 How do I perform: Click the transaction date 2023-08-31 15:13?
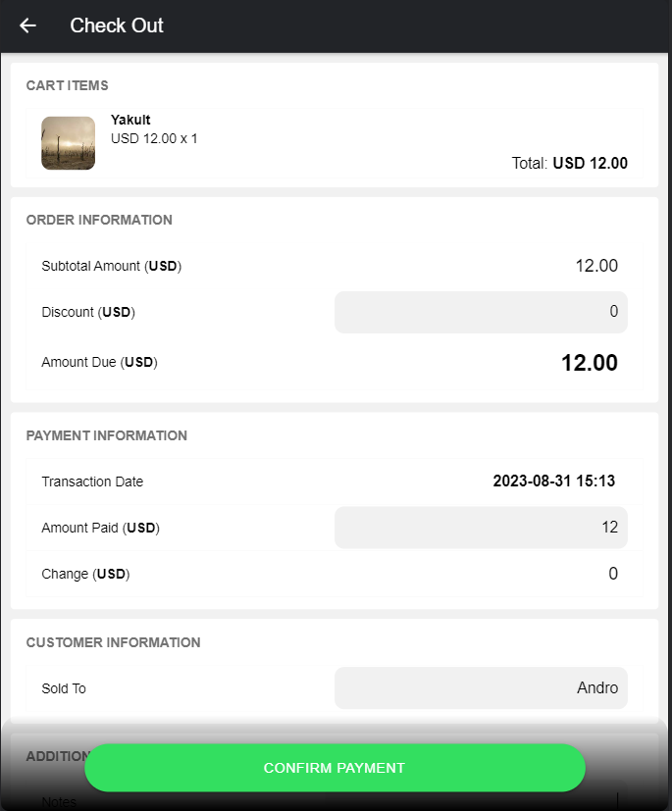[x=553, y=482]
